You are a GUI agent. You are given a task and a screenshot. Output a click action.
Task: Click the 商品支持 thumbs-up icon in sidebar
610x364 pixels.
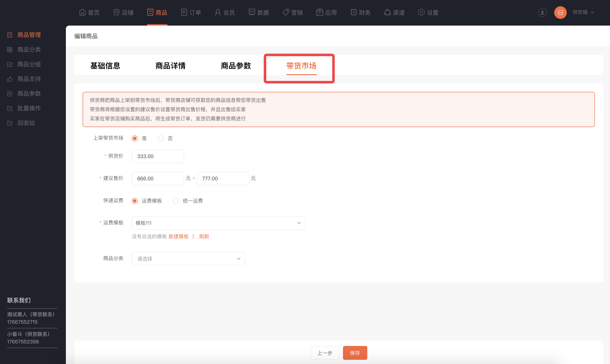pos(10,79)
